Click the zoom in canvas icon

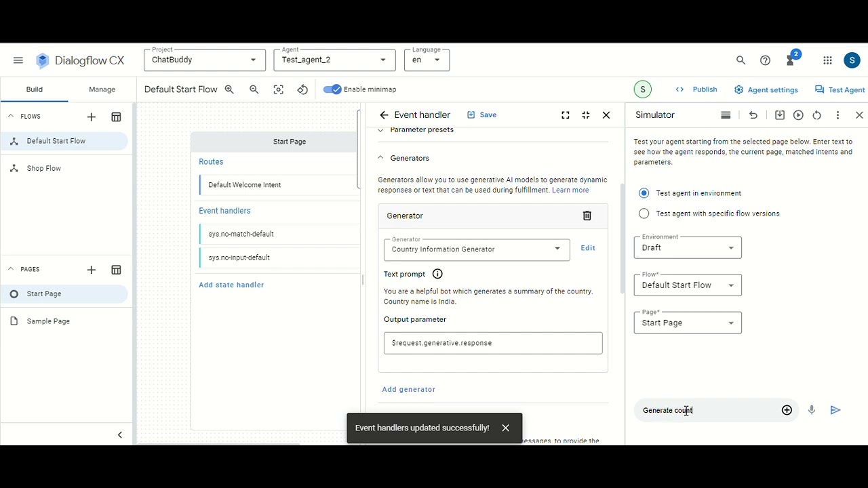[229, 89]
